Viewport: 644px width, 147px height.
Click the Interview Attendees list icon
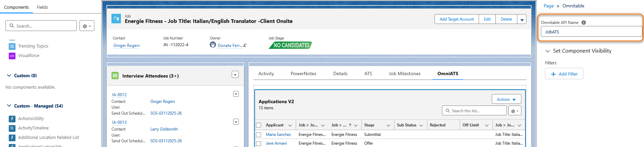click(x=115, y=76)
